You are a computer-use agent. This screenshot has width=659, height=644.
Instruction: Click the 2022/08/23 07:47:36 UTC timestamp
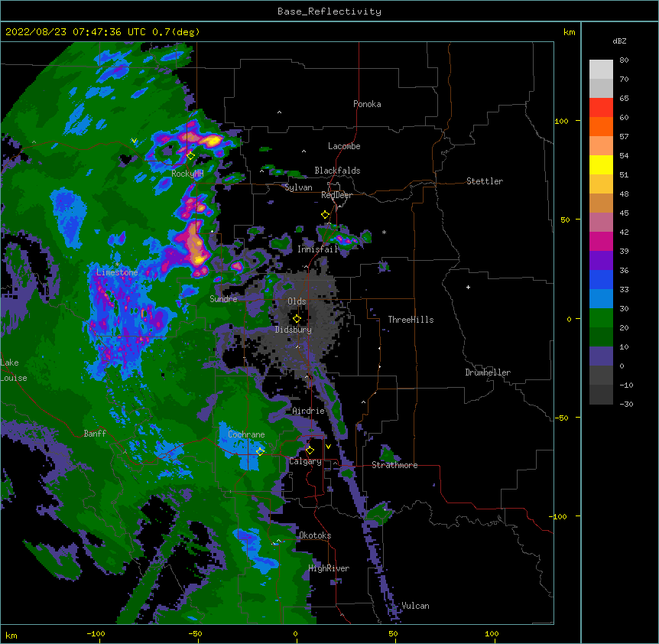pyautogui.click(x=76, y=32)
